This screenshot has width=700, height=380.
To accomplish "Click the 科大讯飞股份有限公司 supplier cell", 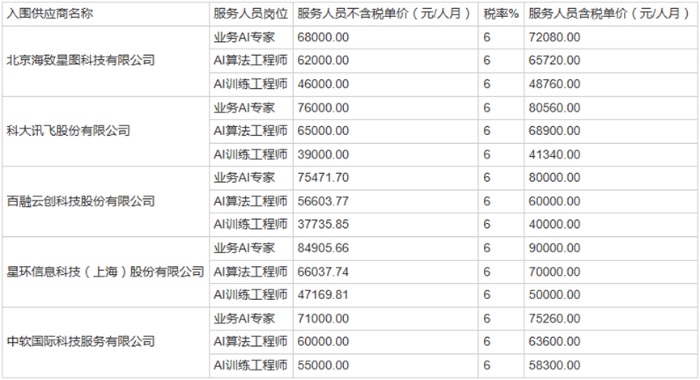I will pos(106,131).
